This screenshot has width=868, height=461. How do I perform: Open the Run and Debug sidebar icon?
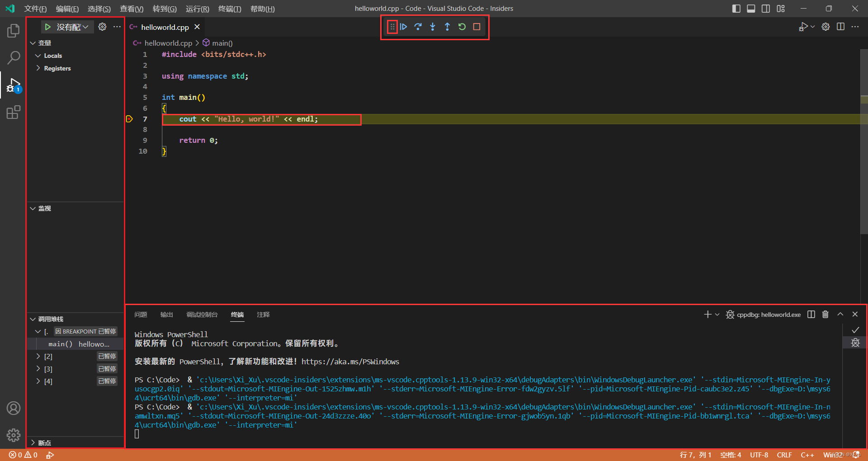pyautogui.click(x=14, y=85)
